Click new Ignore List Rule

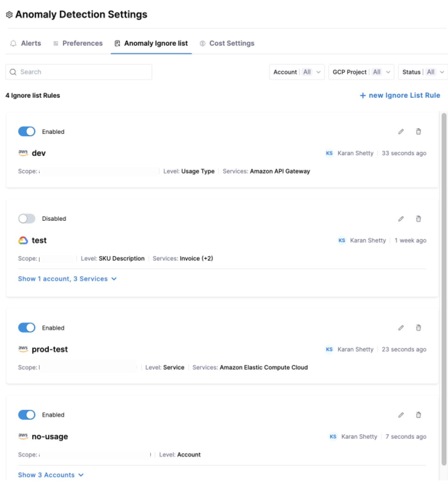400,95
